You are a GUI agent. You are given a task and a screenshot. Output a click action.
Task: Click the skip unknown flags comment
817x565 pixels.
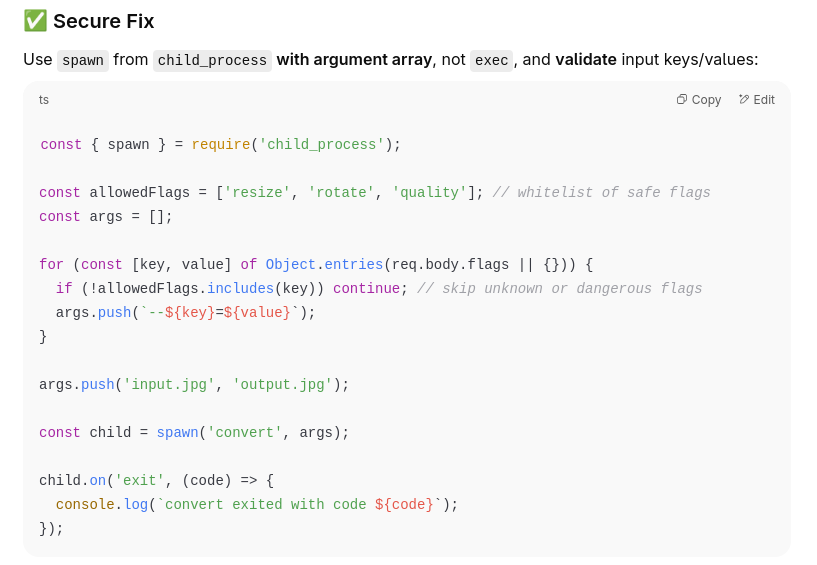point(560,288)
